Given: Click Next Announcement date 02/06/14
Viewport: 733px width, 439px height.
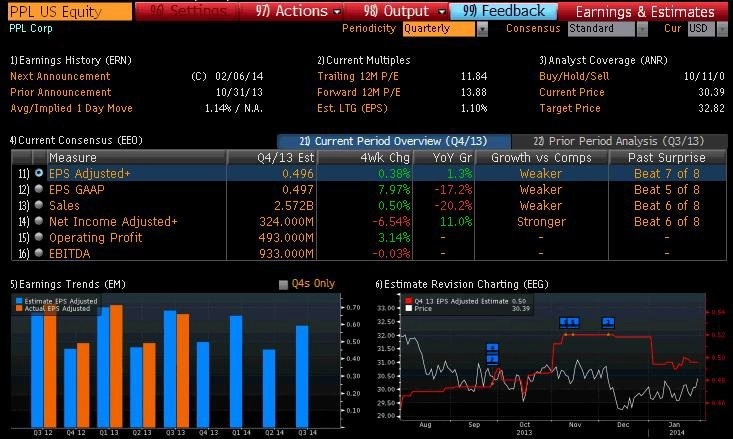Looking at the screenshot, I should pyautogui.click(x=239, y=76).
